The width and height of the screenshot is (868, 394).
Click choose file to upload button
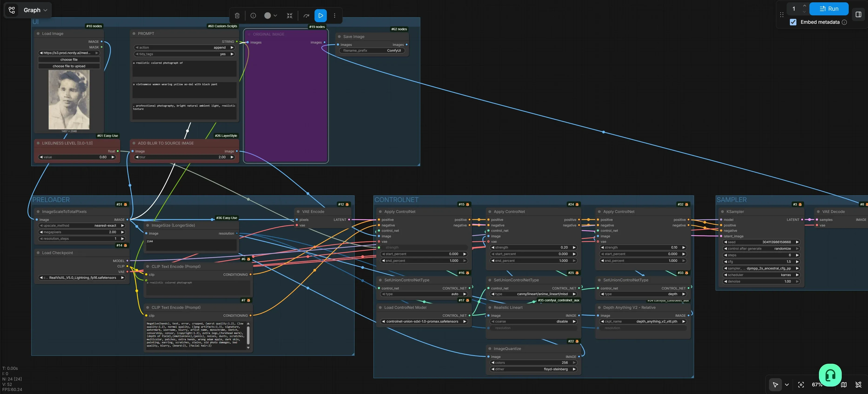[69, 66]
